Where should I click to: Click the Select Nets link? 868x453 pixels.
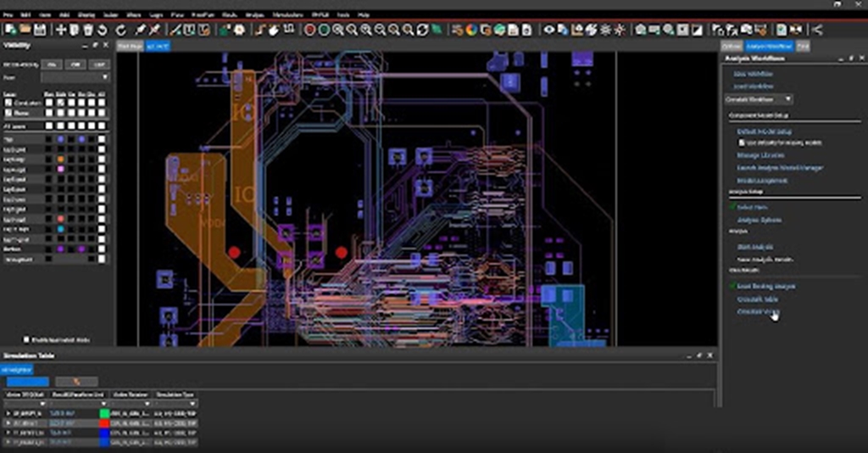753,207
